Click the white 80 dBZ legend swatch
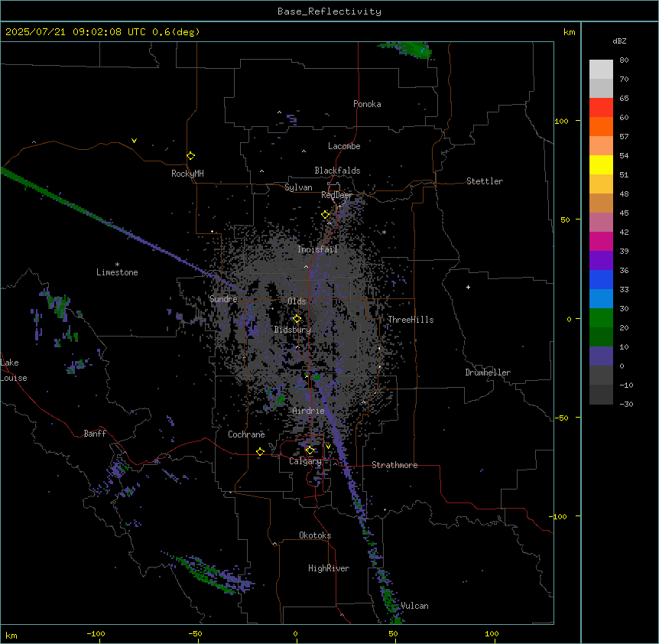Screen dimensions: 659x644 click(x=601, y=70)
